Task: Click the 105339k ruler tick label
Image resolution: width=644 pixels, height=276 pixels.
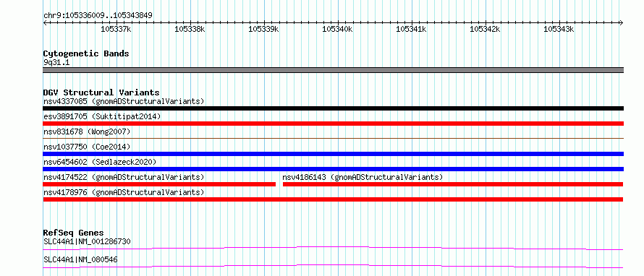Action: coord(263,29)
